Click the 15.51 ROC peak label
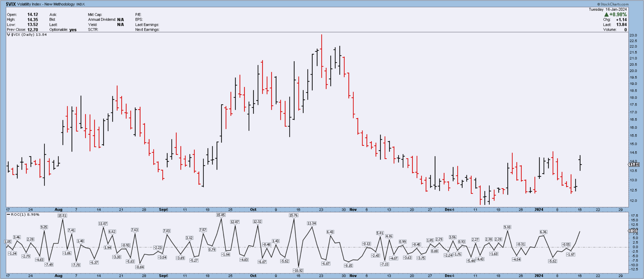This screenshot has height=279, width=644. pyautogui.click(x=62, y=216)
